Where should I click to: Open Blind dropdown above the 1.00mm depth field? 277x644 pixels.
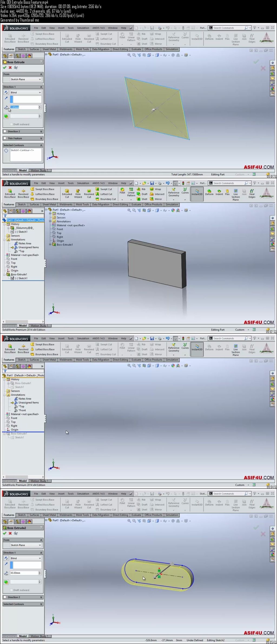click(x=26, y=92)
